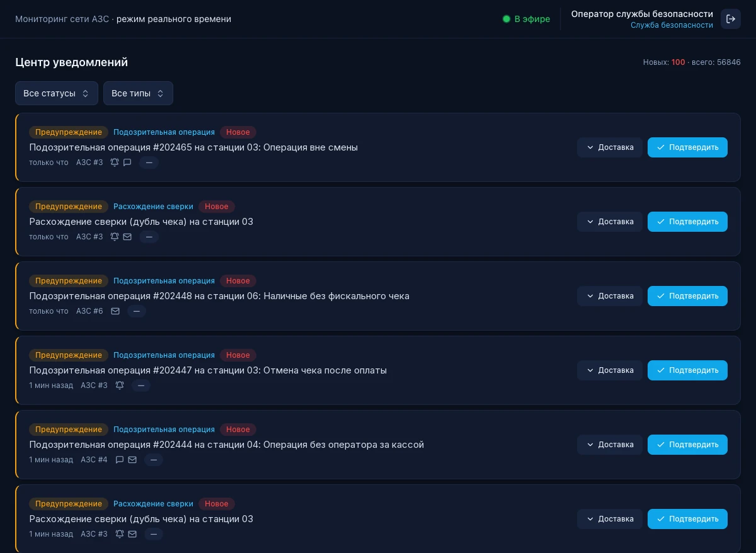Confirm the "только что" Расхождение сверки alert
Screen dimensions: 756x553
(x=687, y=222)
